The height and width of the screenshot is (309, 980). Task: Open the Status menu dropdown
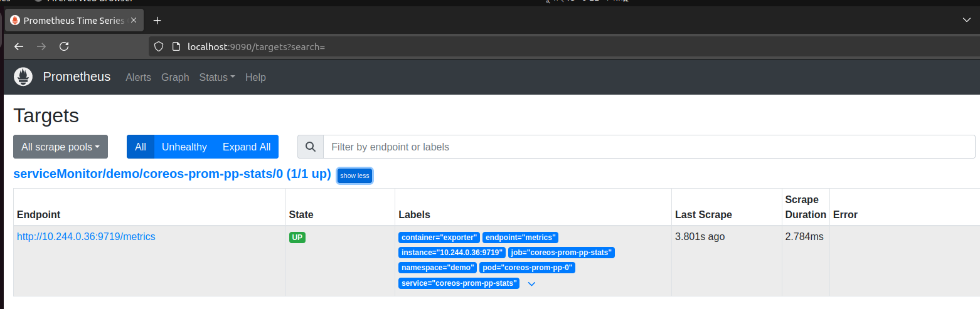tap(216, 77)
